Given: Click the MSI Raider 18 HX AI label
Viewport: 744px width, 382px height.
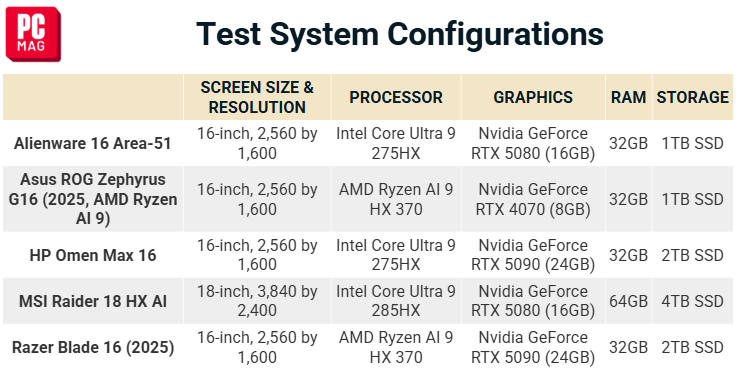Looking at the screenshot, I should point(93,301).
